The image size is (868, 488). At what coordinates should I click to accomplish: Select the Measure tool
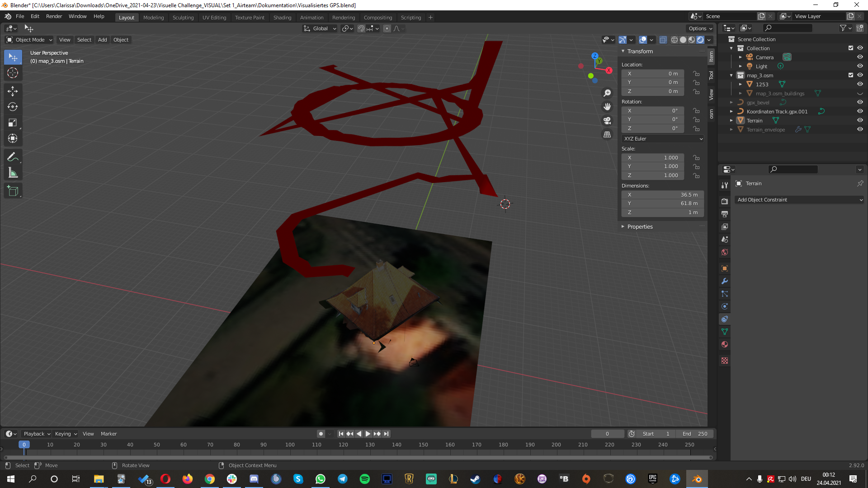click(13, 173)
